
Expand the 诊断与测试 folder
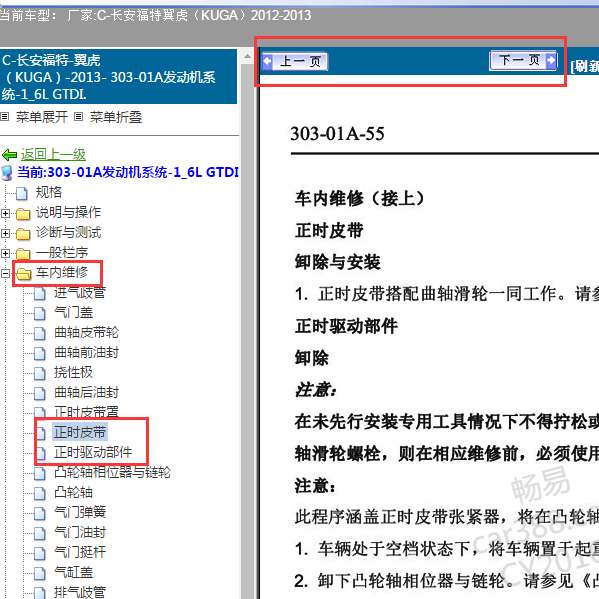5,233
